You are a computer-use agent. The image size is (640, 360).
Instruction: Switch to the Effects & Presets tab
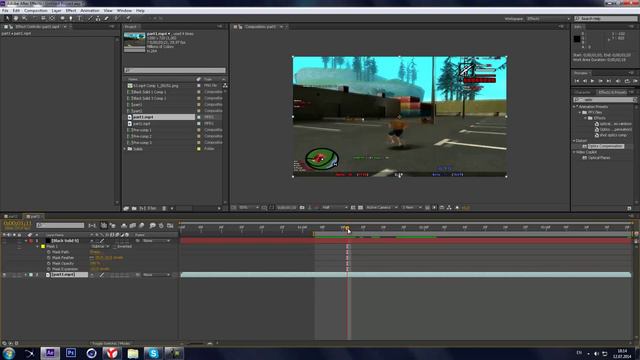click(x=613, y=92)
